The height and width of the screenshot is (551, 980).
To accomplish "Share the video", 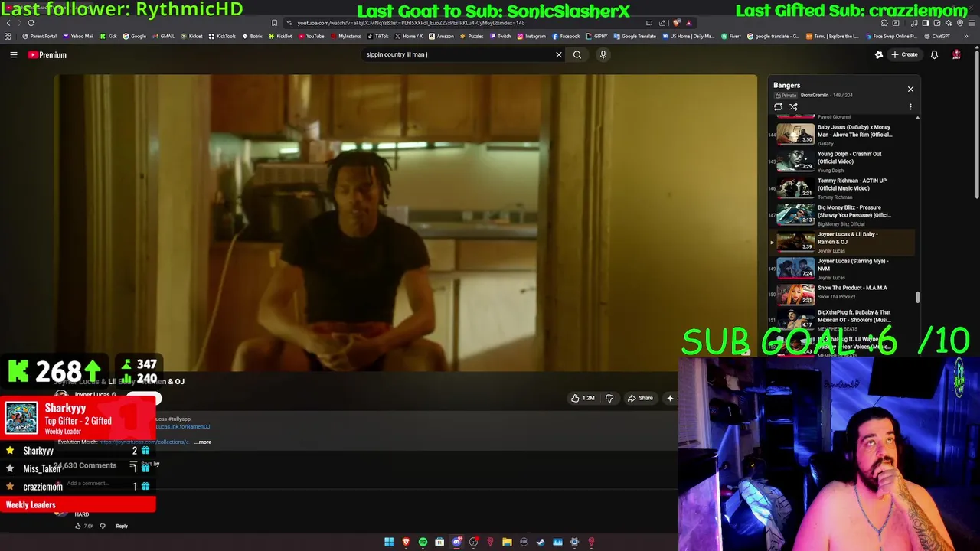I will [640, 398].
